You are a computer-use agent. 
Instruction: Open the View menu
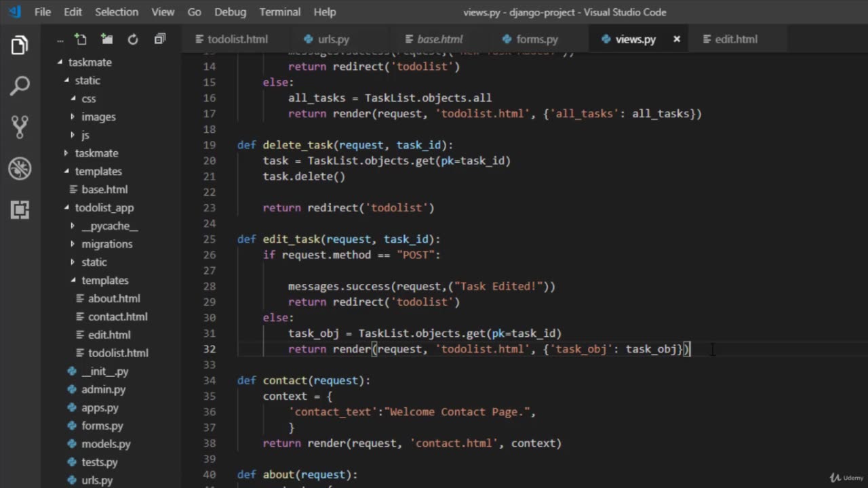[163, 12]
